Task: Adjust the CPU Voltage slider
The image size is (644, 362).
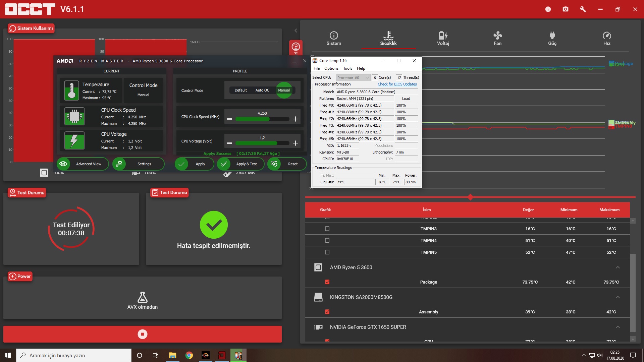Action: tap(262, 143)
